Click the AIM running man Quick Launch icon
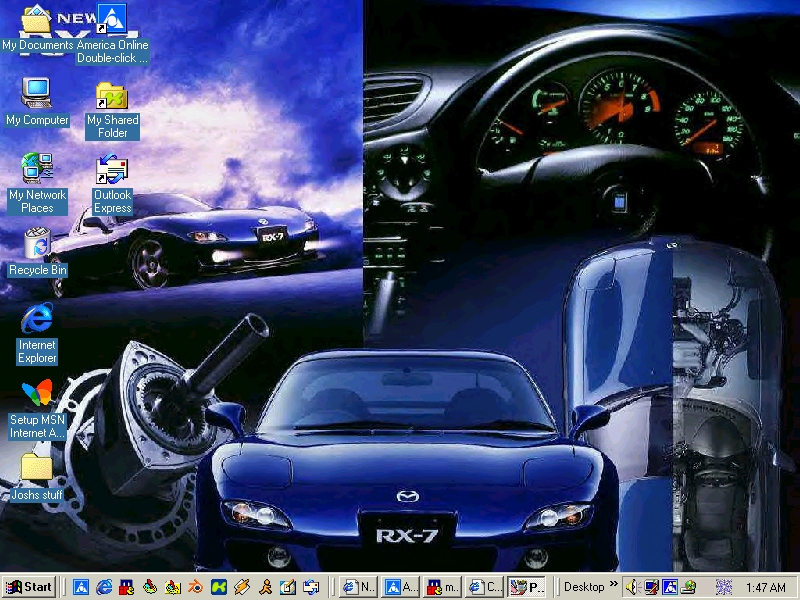 [x=266, y=587]
